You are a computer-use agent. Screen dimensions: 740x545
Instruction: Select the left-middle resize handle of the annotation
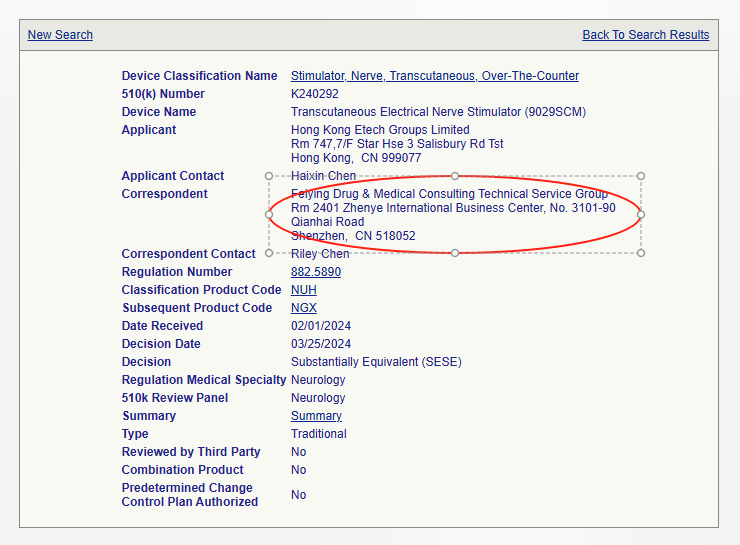pos(269,214)
